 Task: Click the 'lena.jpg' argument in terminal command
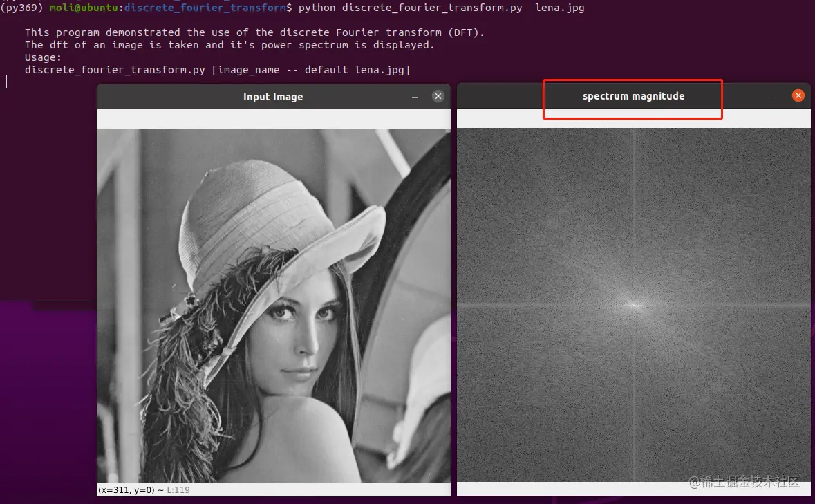(x=560, y=8)
